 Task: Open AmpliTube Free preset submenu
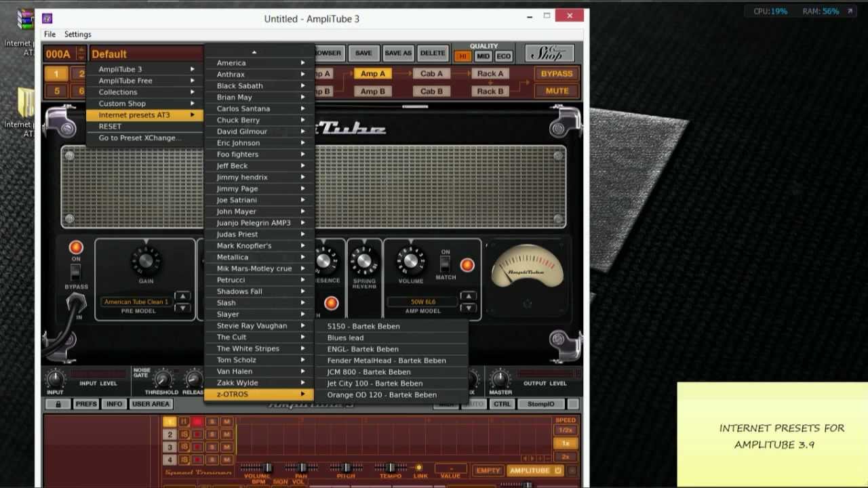pyautogui.click(x=144, y=81)
